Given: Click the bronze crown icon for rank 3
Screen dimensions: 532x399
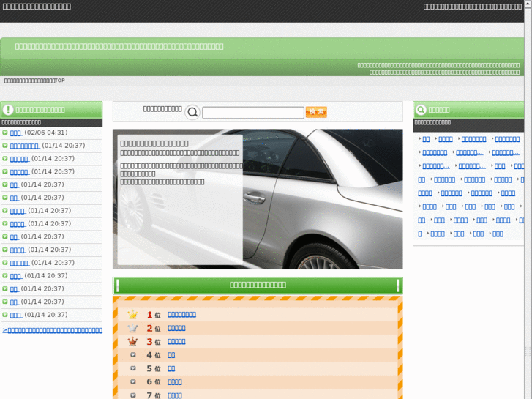Looking at the screenshot, I should tap(132, 341).
